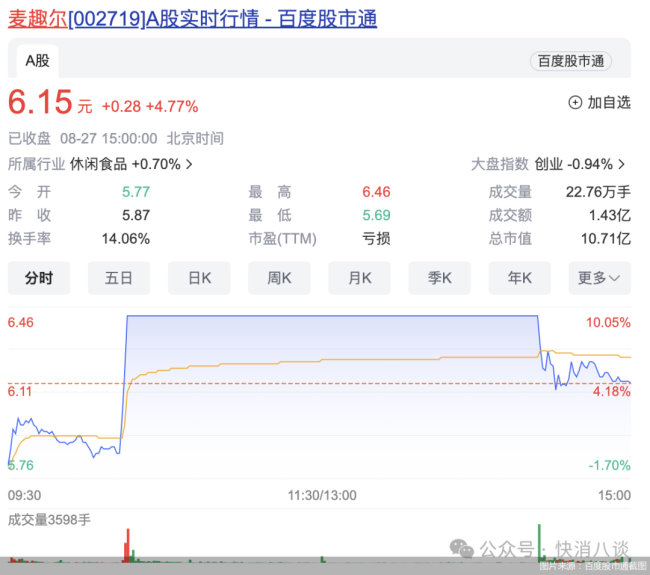Click the -1.70% chart axis label

[x=609, y=465]
